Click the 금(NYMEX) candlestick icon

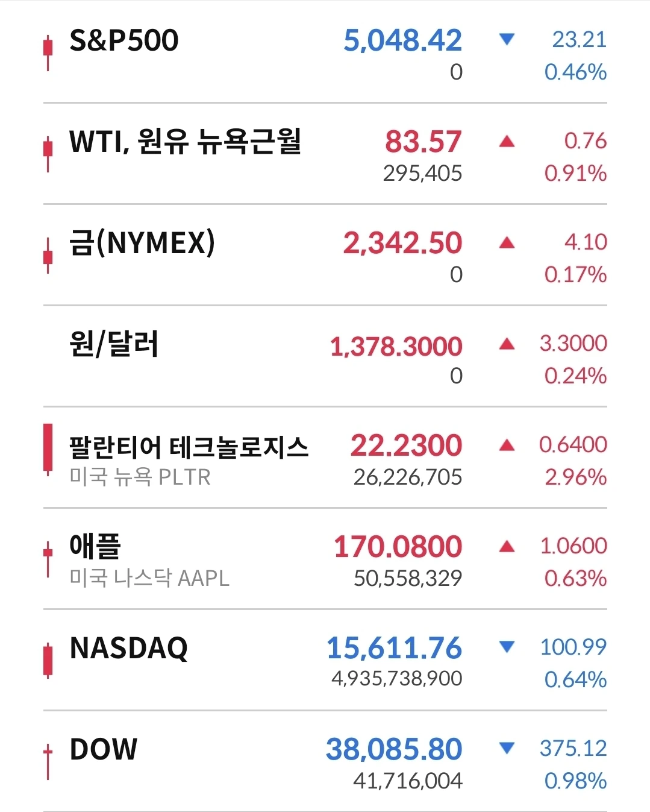(x=48, y=256)
